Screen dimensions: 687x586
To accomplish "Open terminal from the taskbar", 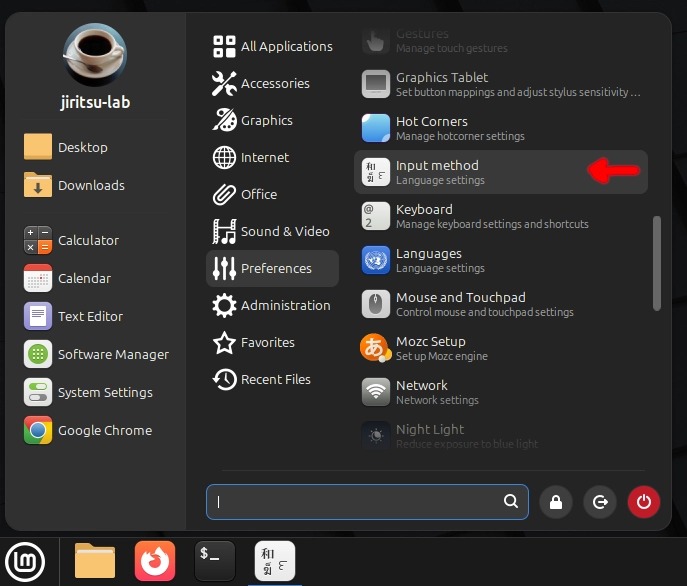I will click(x=215, y=561).
